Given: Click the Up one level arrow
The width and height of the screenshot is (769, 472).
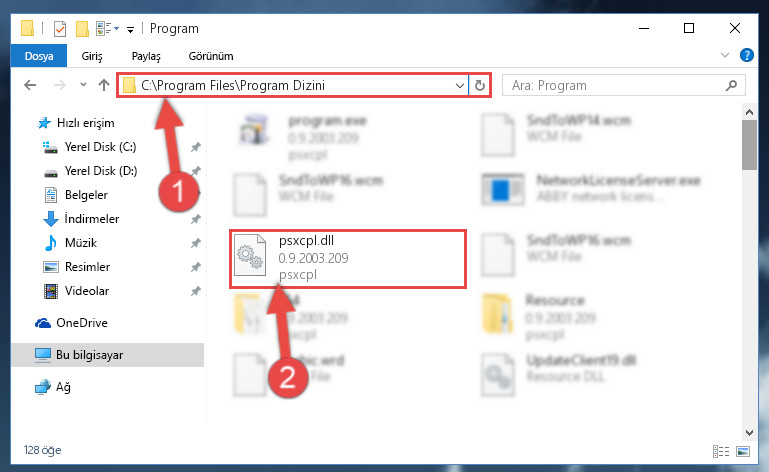Looking at the screenshot, I should 103,85.
